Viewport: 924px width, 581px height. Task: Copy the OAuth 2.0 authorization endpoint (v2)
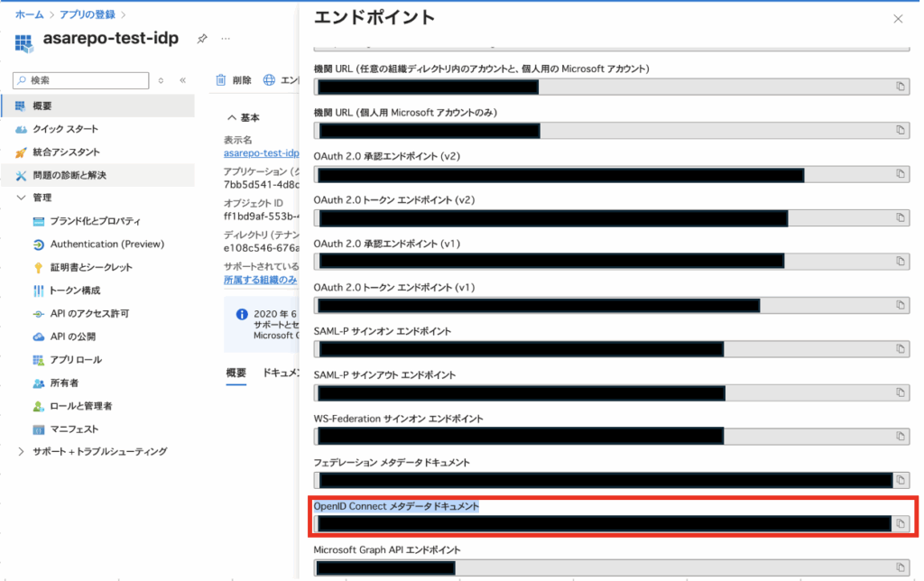tap(900, 174)
